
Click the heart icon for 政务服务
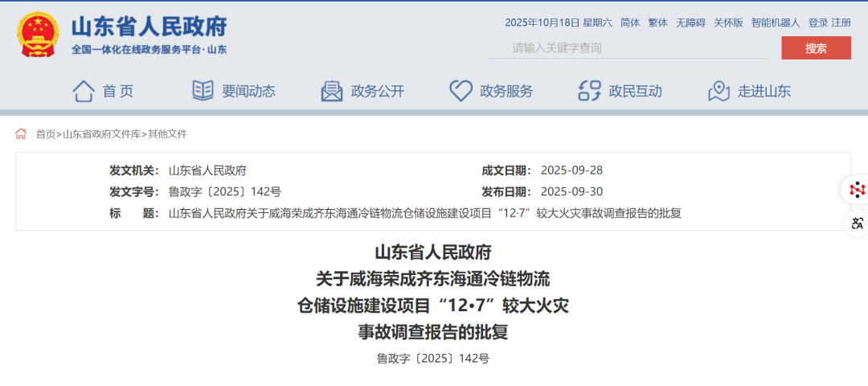(461, 91)
